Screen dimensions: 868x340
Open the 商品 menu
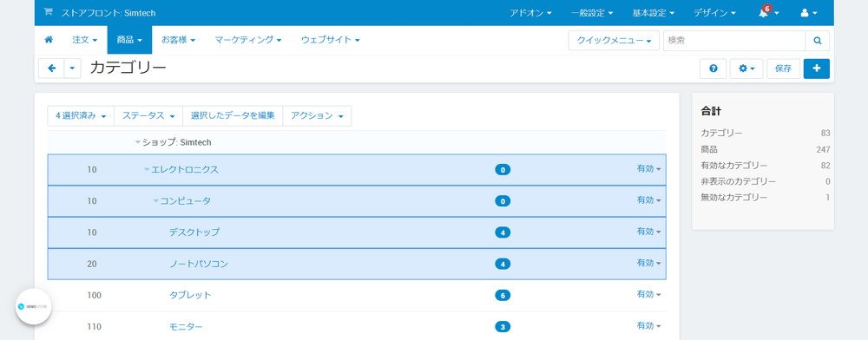129,40
